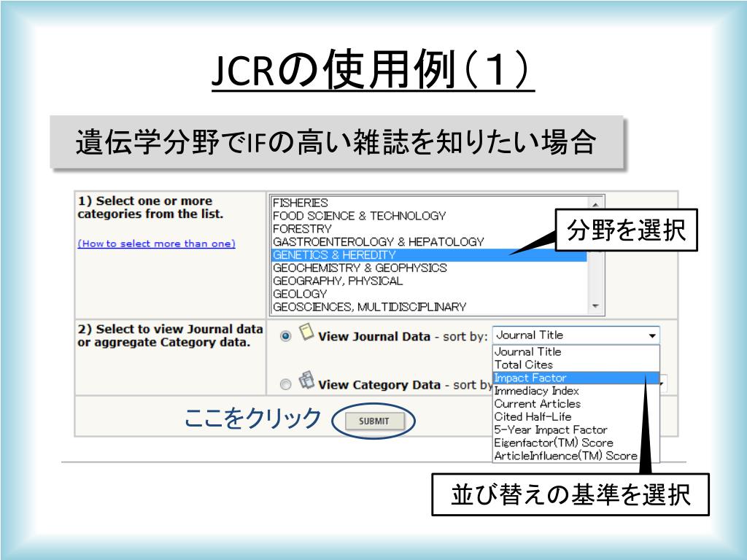Click the category list scrollbar track
The width and height of the screenshot is (747, 560).
coord(595,276)
